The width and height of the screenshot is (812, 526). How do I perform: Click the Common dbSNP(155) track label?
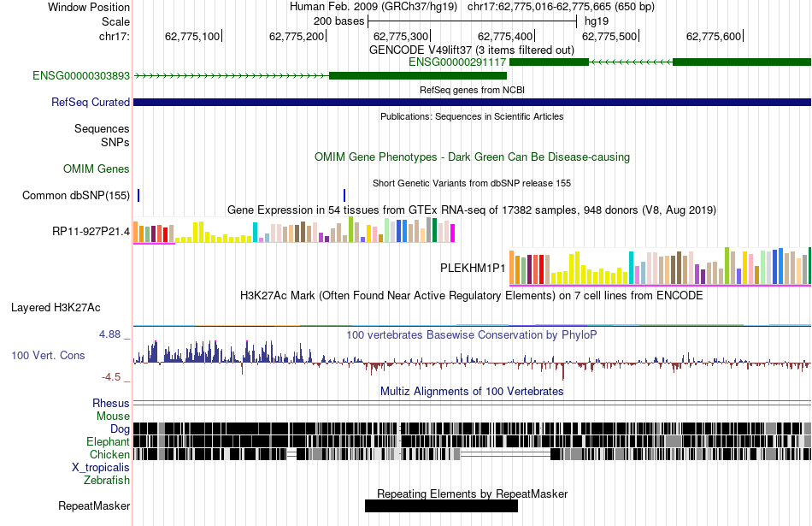(x=76, y=195)
